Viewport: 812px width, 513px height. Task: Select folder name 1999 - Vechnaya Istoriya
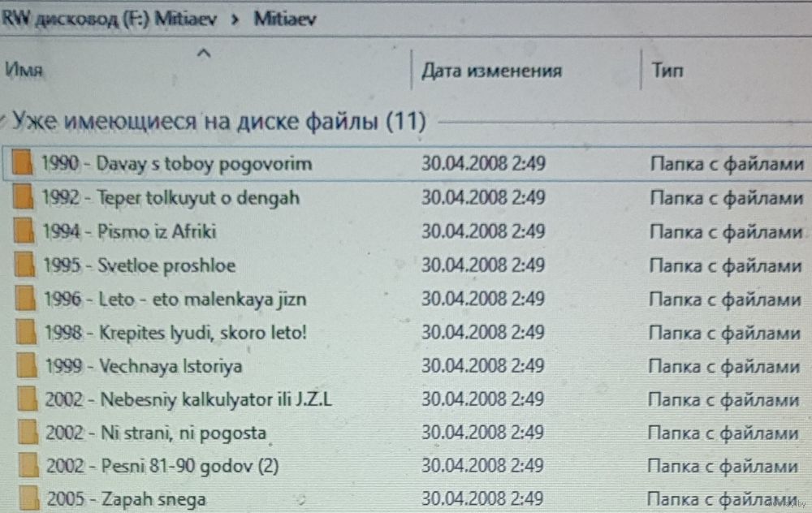click(144, 366)
